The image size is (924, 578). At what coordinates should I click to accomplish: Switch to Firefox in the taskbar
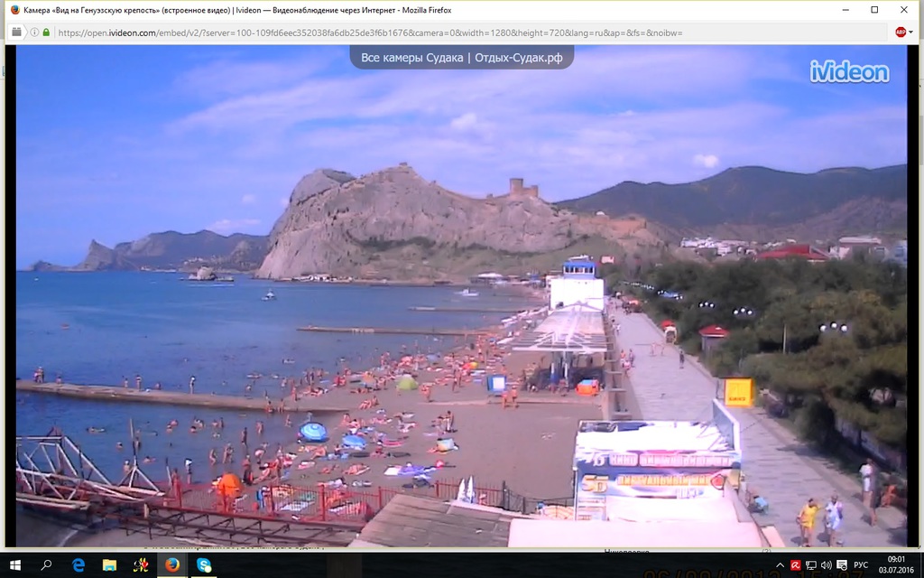tap(171, 564)
